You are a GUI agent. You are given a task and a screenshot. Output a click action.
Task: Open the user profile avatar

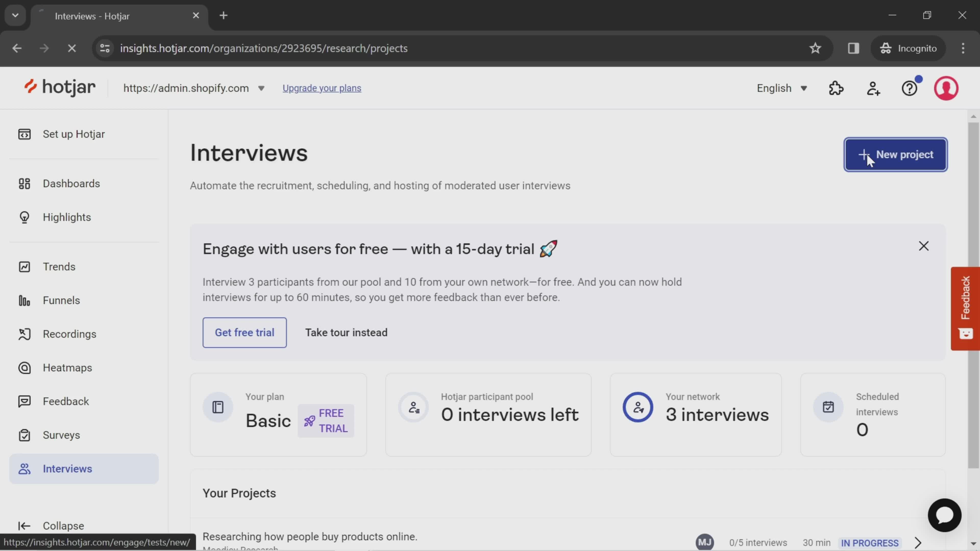(x=946, y=88)
